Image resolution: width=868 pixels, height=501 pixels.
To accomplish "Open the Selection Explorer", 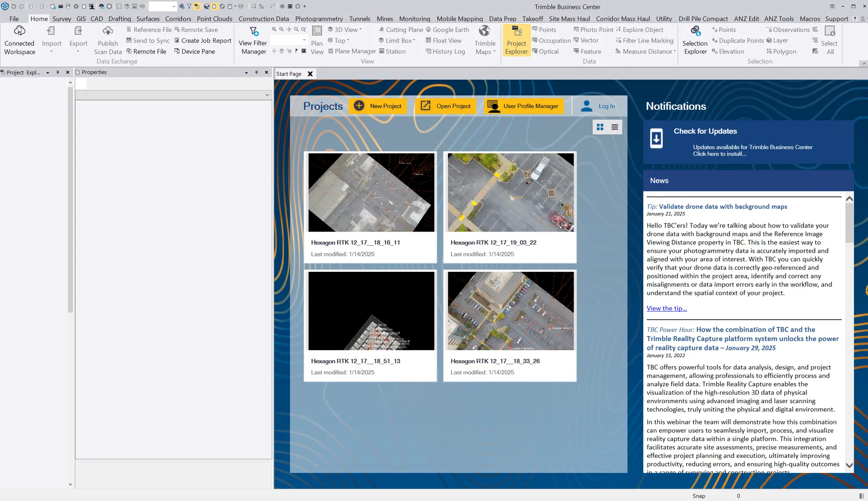I will [695, 41].
